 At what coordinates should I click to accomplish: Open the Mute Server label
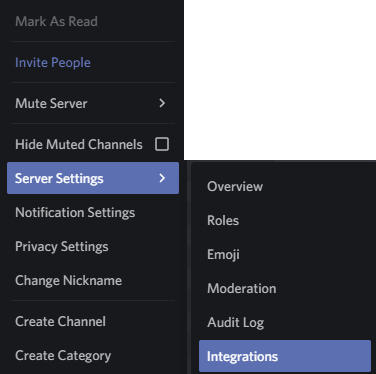click(x=51, y=103)
